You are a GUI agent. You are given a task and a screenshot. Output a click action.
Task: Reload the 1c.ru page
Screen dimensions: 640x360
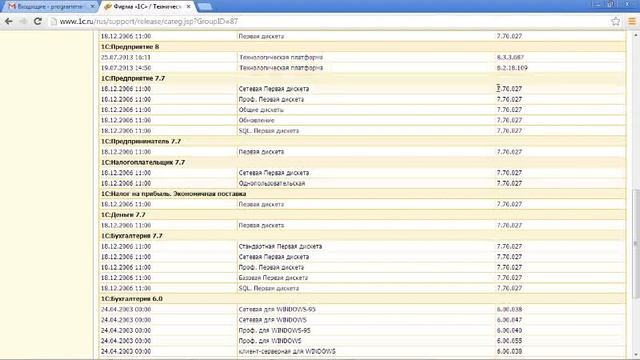(38, 21)
